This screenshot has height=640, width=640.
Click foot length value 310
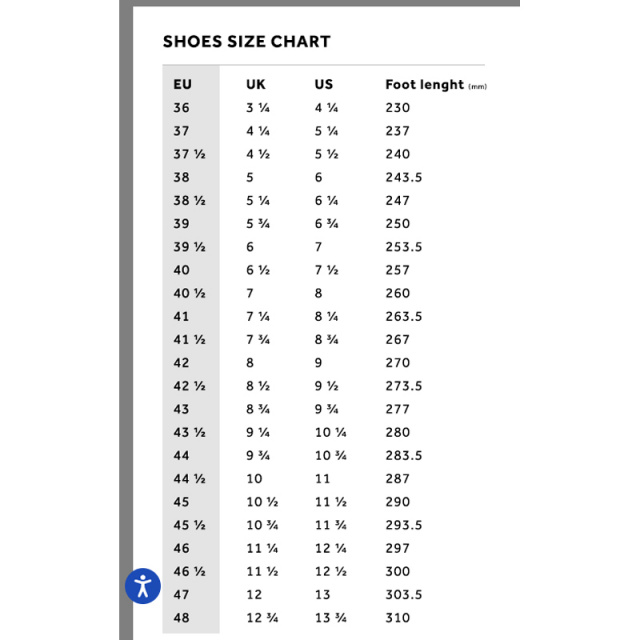398,618
